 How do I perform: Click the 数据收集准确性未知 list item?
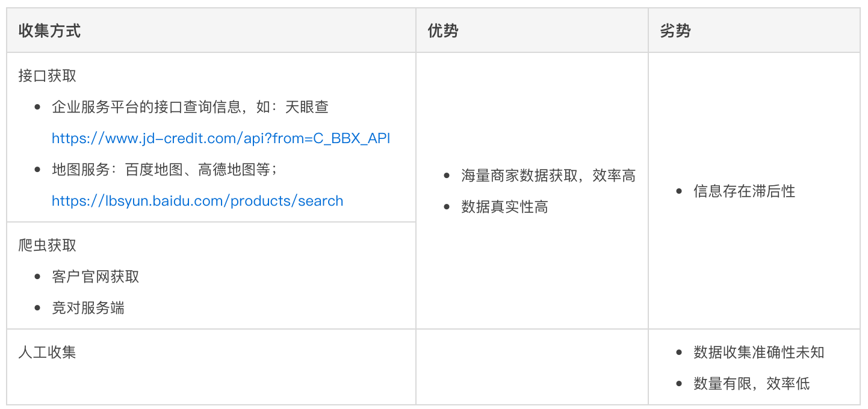[x=758, y=352]
